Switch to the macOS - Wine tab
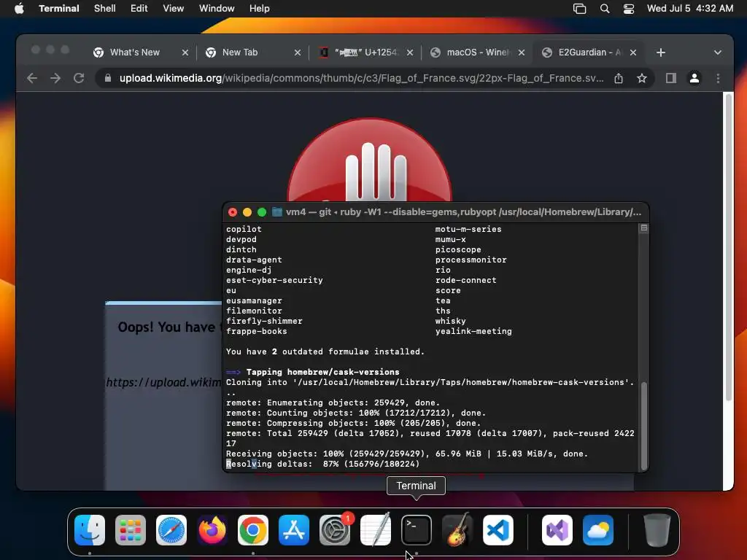Viewport: 747px width, 560px height. pyautogui.click(x=479, y=52)
